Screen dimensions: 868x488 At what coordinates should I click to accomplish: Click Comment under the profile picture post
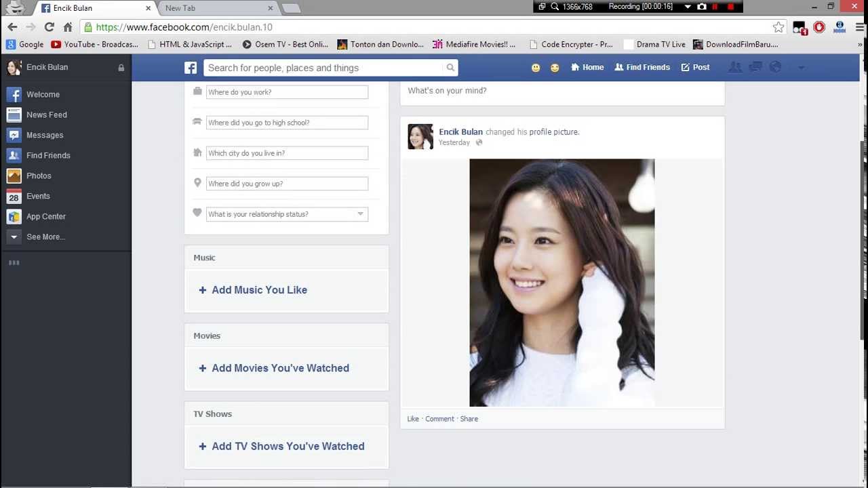coord(439,419)
